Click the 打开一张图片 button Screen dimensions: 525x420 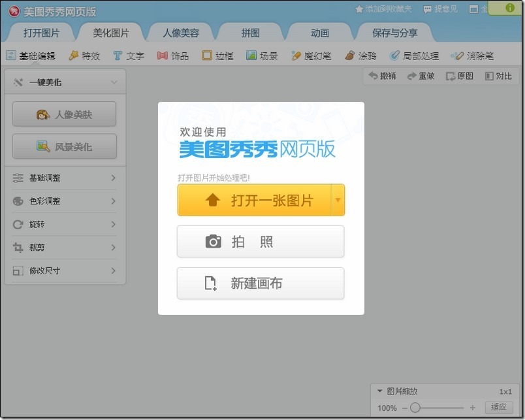[255, 200]
